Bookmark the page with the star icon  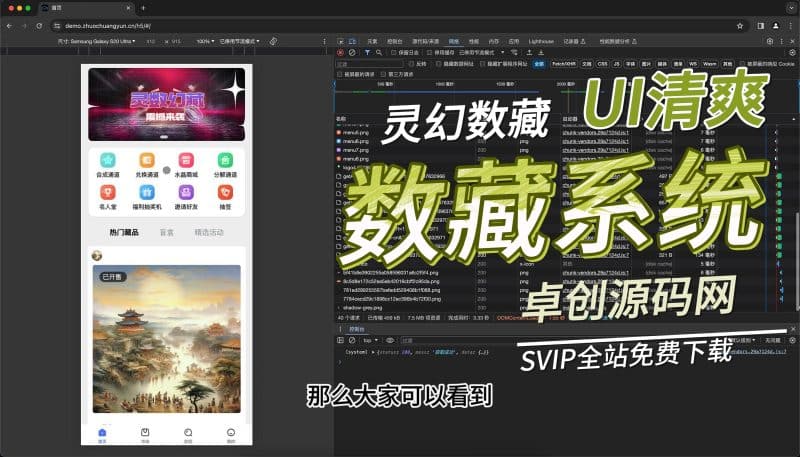[x=740, y=26]
